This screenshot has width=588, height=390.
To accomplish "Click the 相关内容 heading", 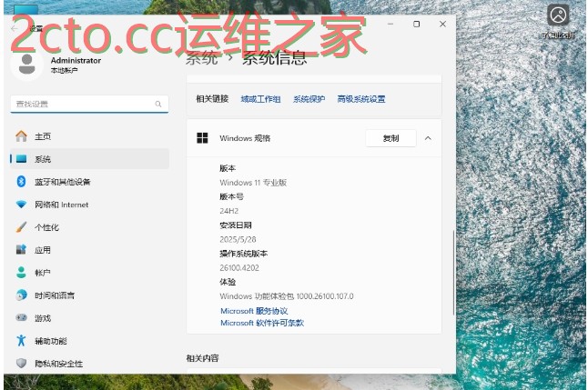I will [202, 358].
